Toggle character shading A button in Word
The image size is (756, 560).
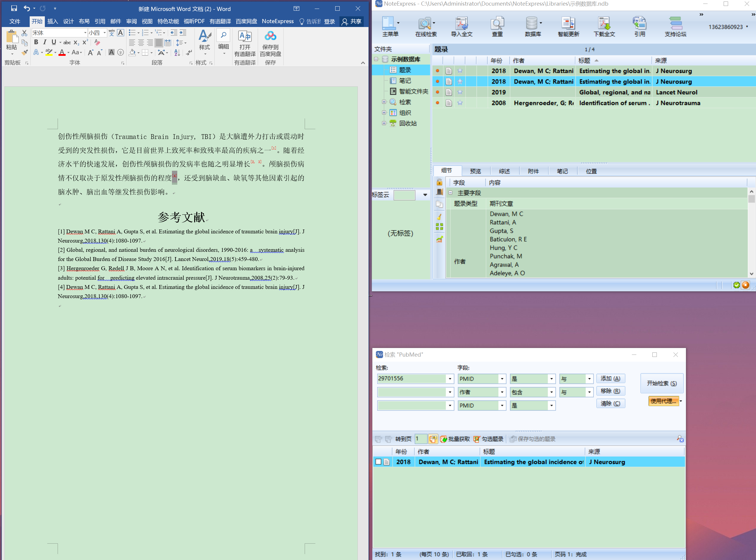click(112, 52)
